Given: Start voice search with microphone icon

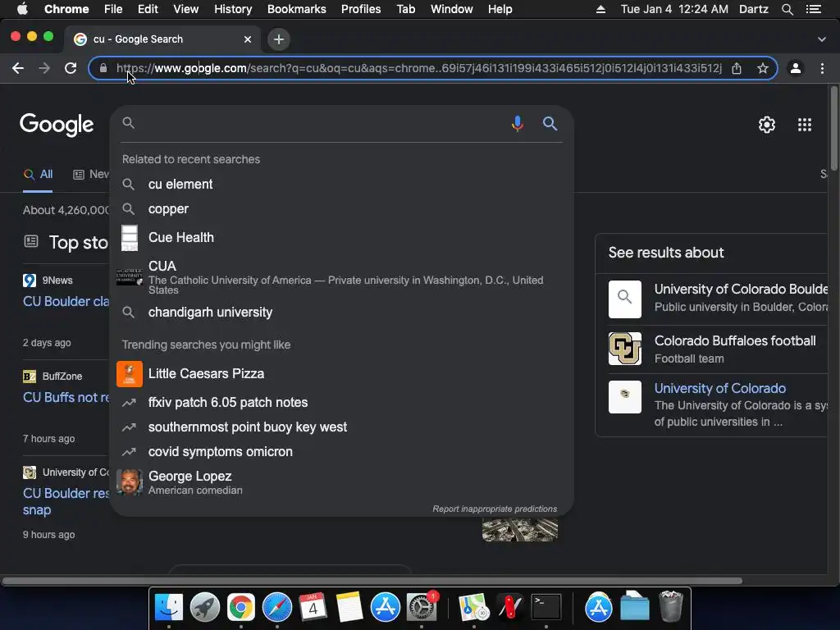Looking at the screenshot, I should (517, 124).
